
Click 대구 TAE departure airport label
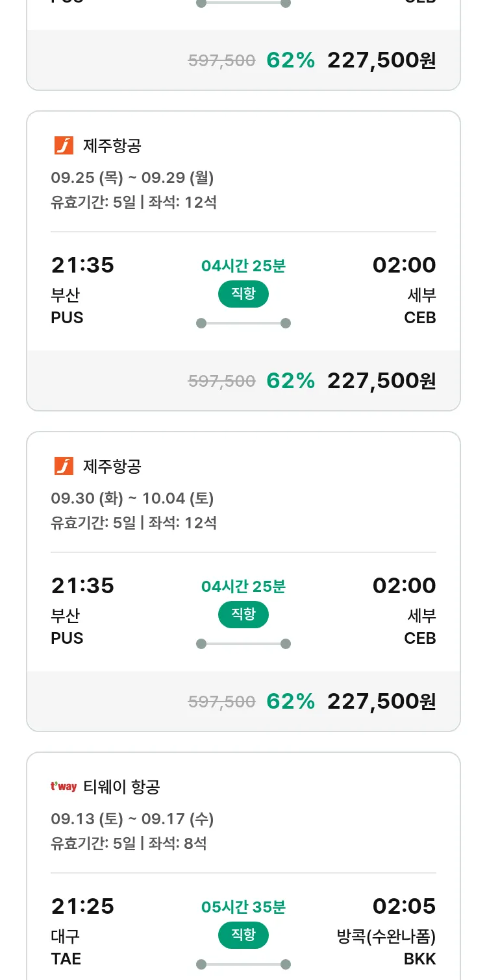tap(66, 947)
